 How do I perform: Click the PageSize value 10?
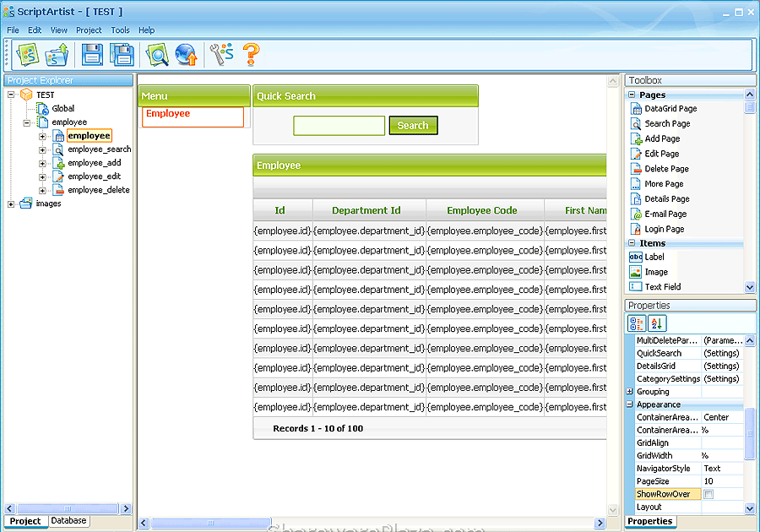[x=722, y=481]
